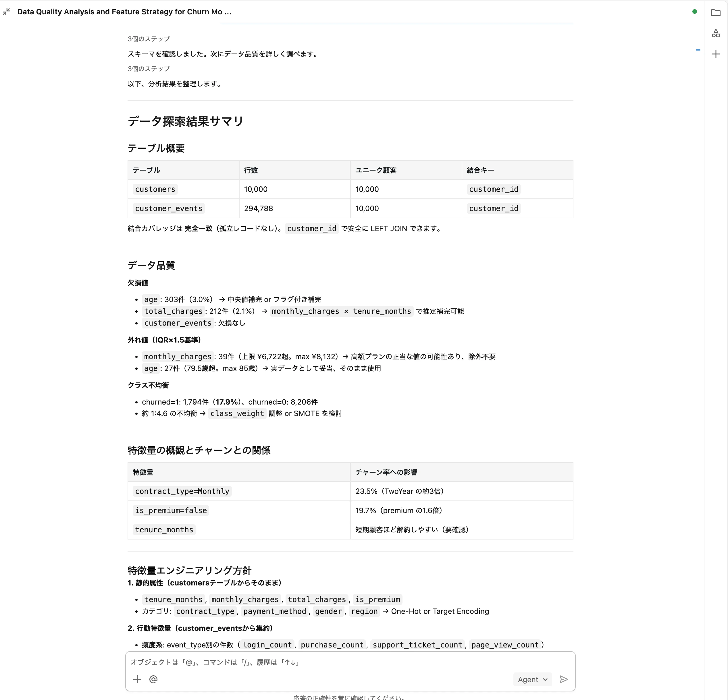The image size is (728, 700).
Task: Click the 'テーブル概要' heading
Action: (x=156, y=148)
